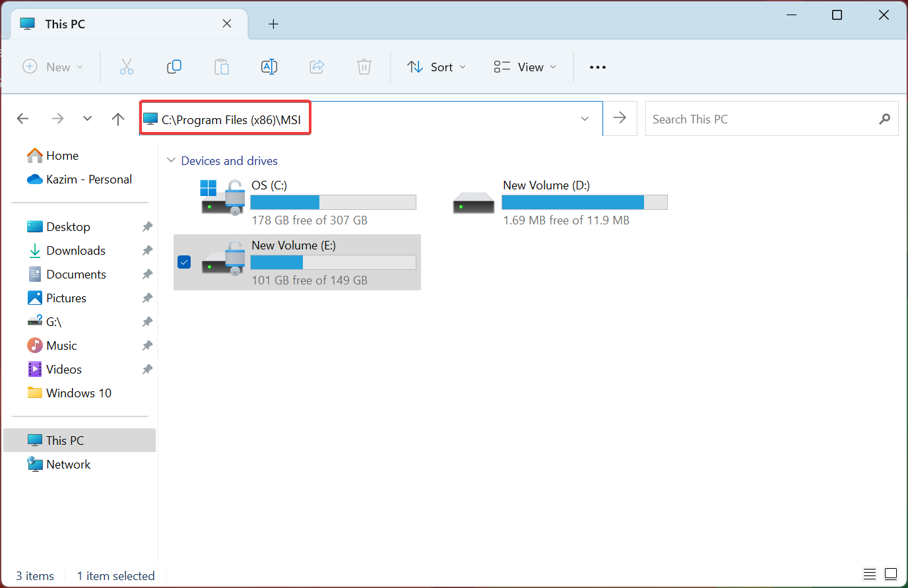
Task: Open Network in navigation pane
Action: pos(59,465)
